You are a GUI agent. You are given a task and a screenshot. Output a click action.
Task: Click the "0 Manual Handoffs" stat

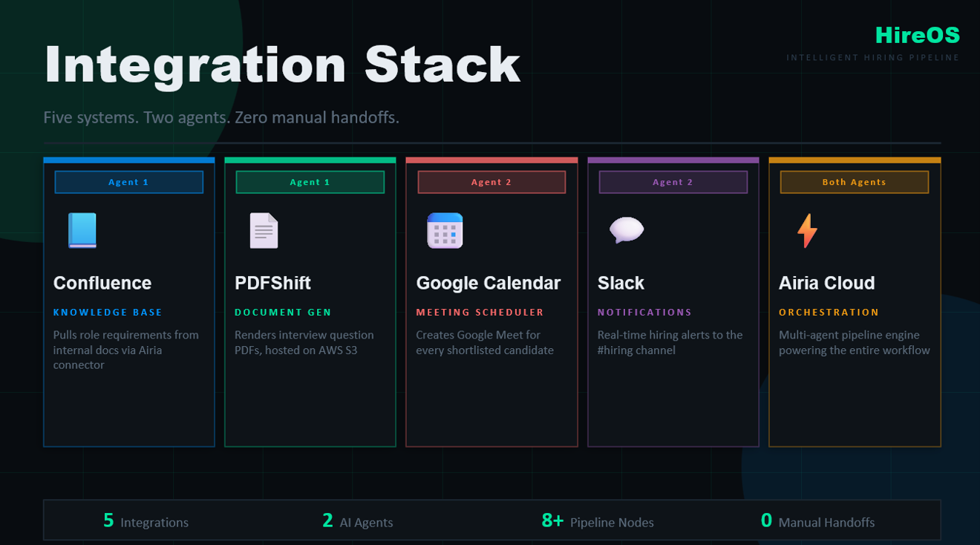click(x=818, y=521)
